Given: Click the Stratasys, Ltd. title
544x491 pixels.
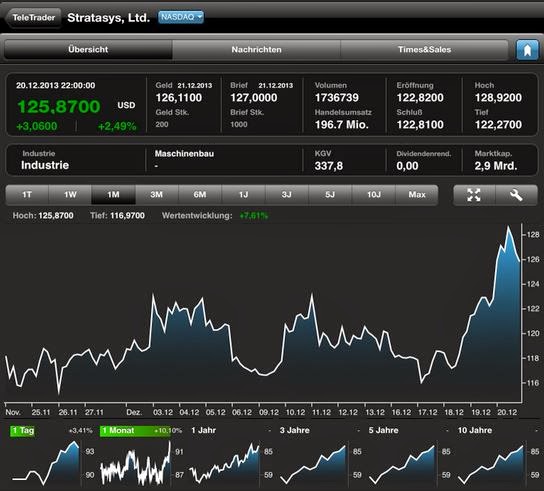Looking at the screenshot, I should 108,18.
